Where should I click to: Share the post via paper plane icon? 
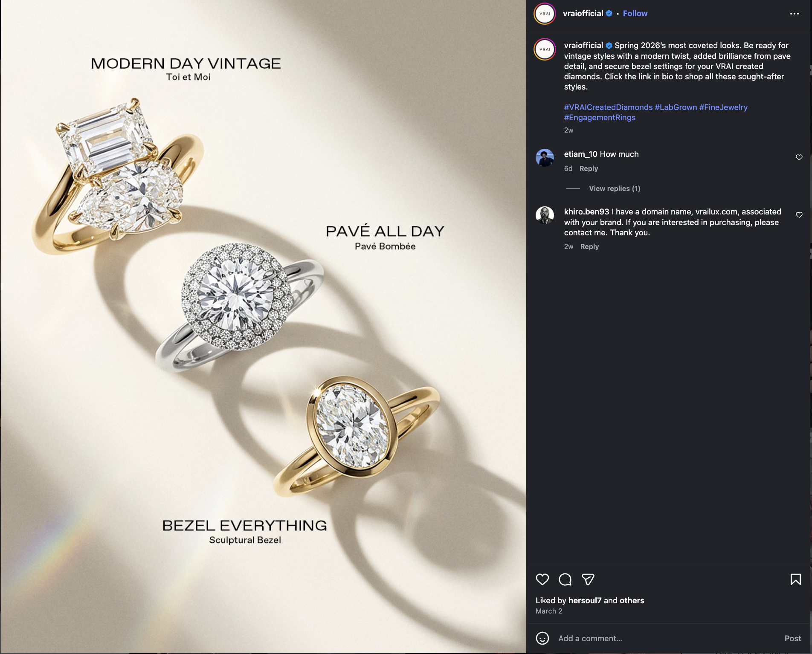pyautogui.click(x=588, y=579)
